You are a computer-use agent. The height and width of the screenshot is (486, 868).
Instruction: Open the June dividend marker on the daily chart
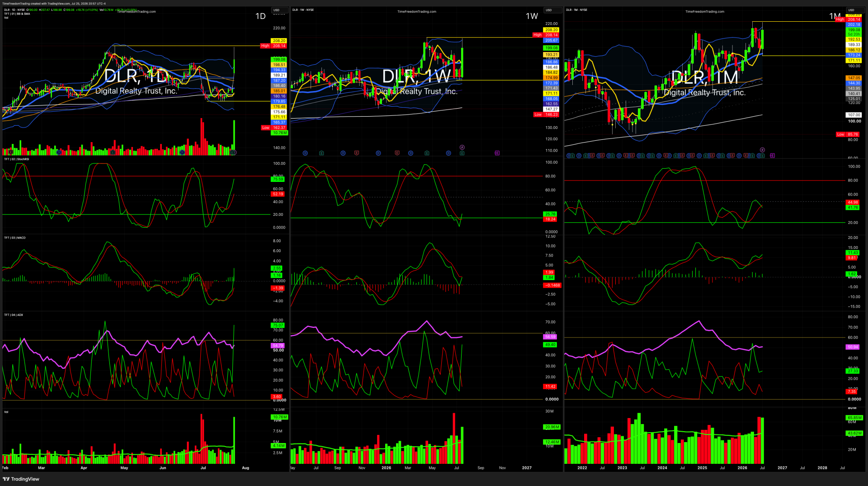point(182,152)
